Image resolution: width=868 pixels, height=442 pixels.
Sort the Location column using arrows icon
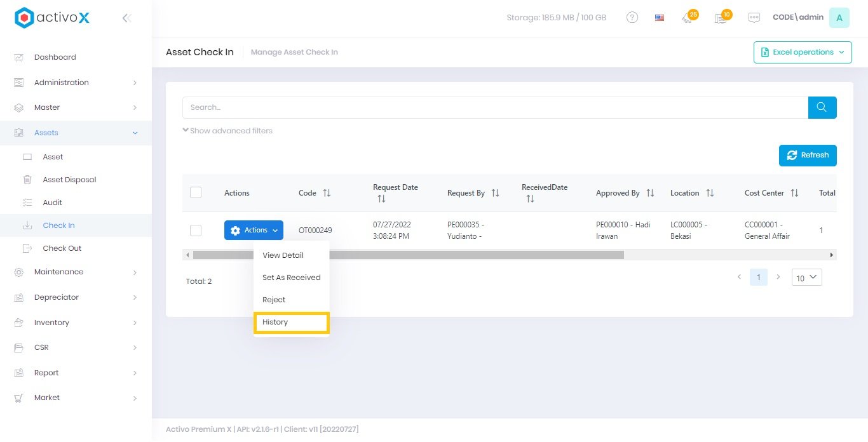[x=710, y=193]
